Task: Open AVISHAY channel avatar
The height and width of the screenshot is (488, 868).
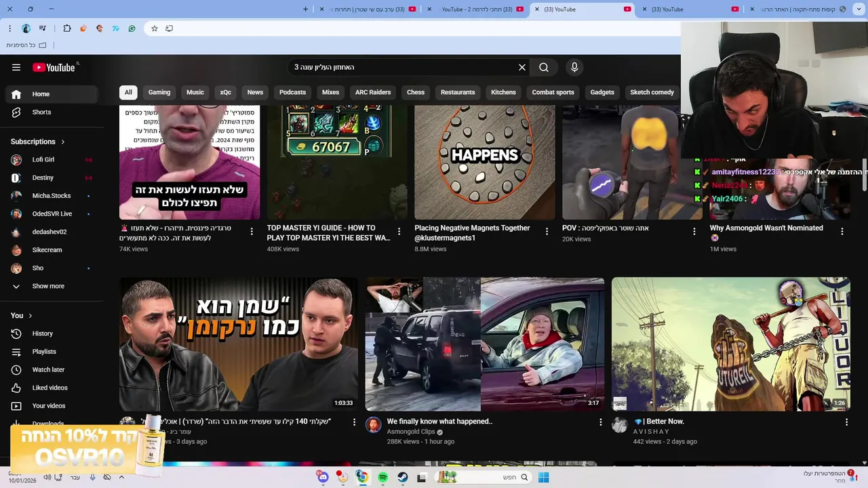Action: click(x=619, y=425)
